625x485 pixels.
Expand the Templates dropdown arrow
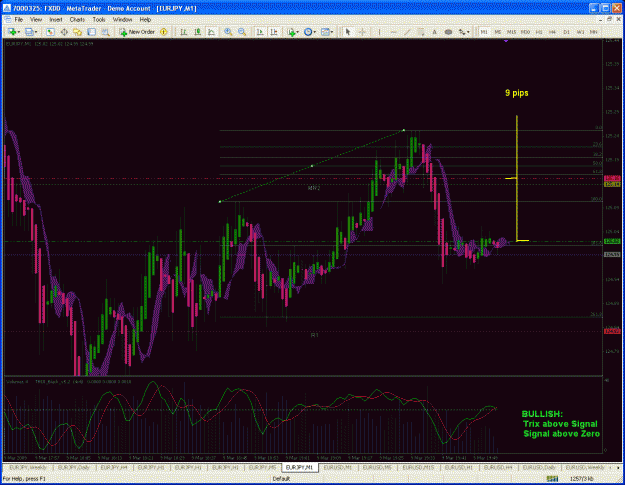[x=332, y=32]
